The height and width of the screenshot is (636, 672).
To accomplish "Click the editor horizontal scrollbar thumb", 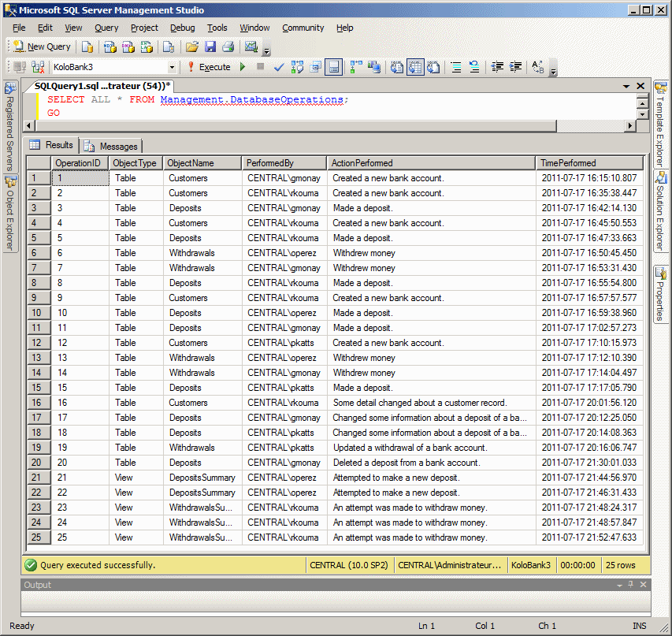I will [x=296, y=125].
